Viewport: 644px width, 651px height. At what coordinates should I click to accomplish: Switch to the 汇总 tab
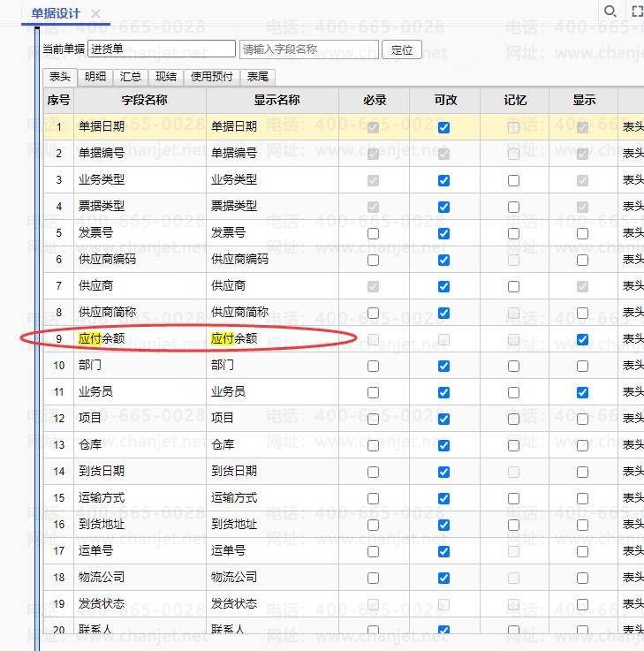tap(131, 77)
